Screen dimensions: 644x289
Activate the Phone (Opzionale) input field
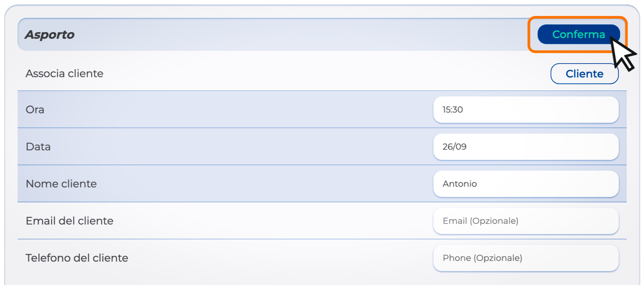click(x=526, y=258)
